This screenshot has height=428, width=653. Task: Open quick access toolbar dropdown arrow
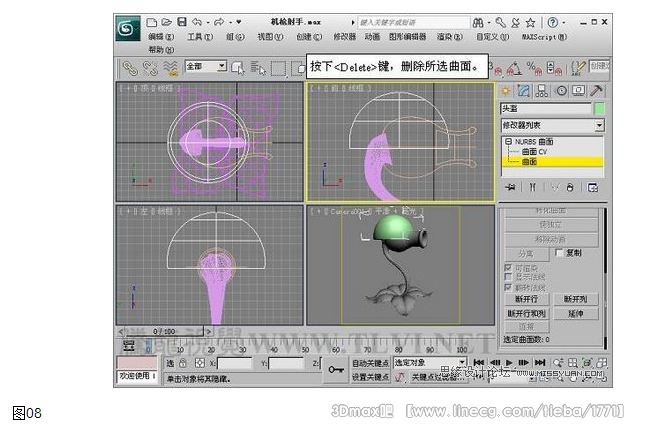click(x=239, y=22)
